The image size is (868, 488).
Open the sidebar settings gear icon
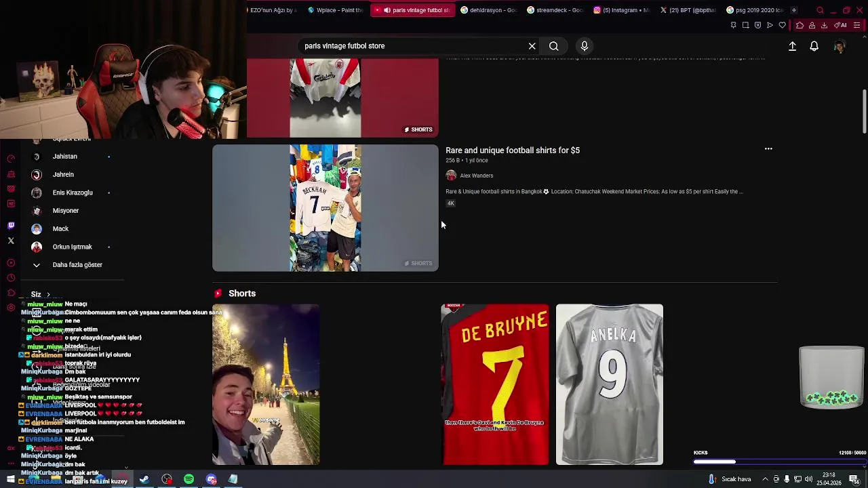tap(11, 308)
